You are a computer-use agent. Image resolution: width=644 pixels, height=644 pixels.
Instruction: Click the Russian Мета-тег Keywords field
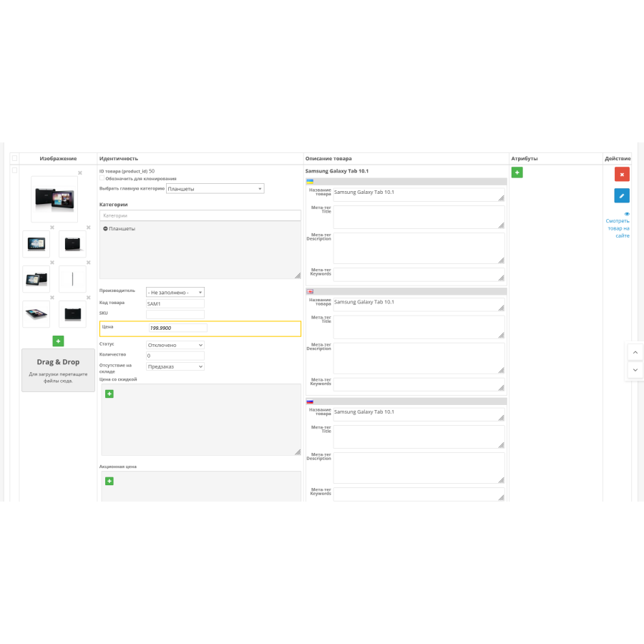click(x=419, y=494)
